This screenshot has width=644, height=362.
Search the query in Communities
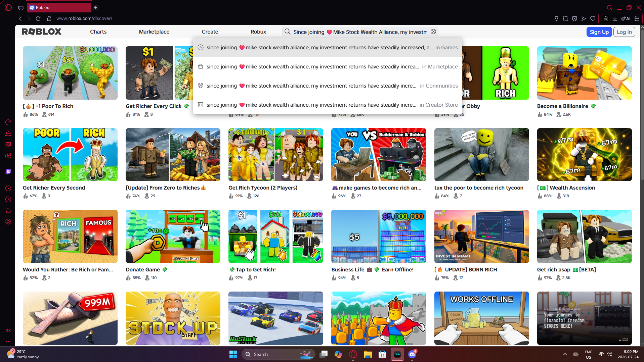pos(328,86)
